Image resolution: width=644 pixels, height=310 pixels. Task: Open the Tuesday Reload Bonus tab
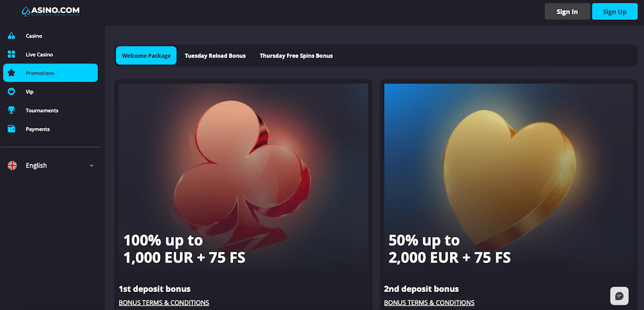coord(215,56)
